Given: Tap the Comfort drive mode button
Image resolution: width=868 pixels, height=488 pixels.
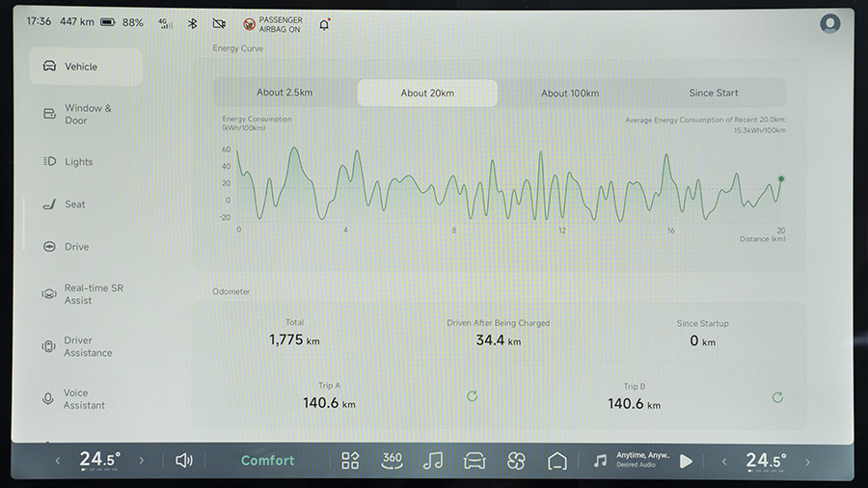Looking at the screenshot, I should [x=267, y=461].
